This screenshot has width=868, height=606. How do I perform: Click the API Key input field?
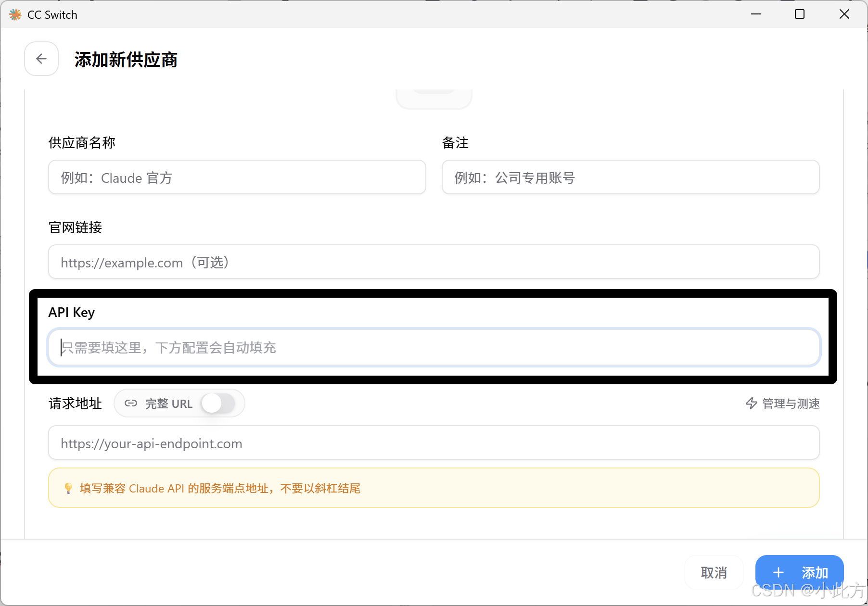[x=434, y=347]
